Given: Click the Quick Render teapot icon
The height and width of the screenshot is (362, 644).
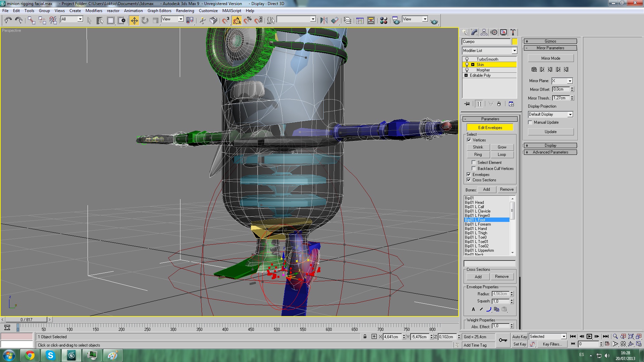Looking at the screenshot, I should 434,21.
